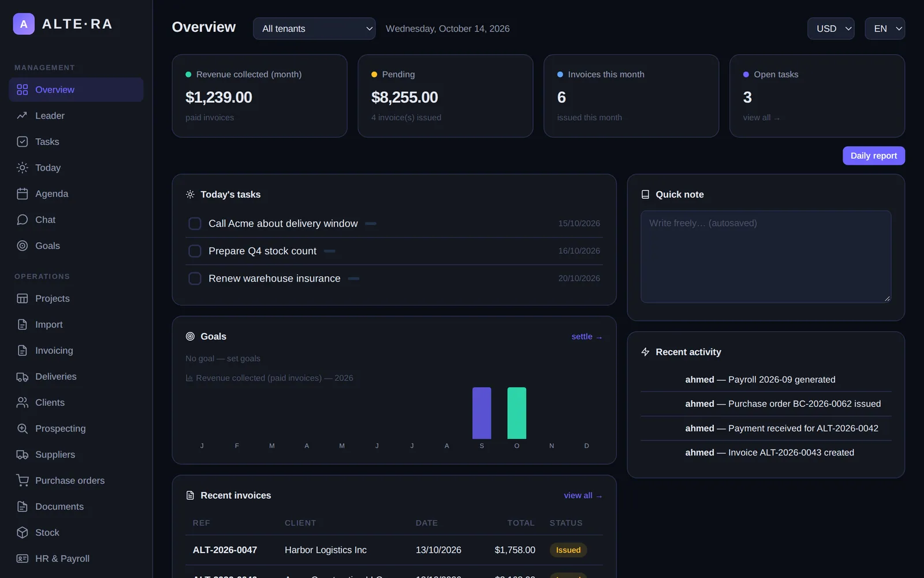Open the 'All tenants' dropdown
This screenshot has width=924, height=578.
[314, 28]
